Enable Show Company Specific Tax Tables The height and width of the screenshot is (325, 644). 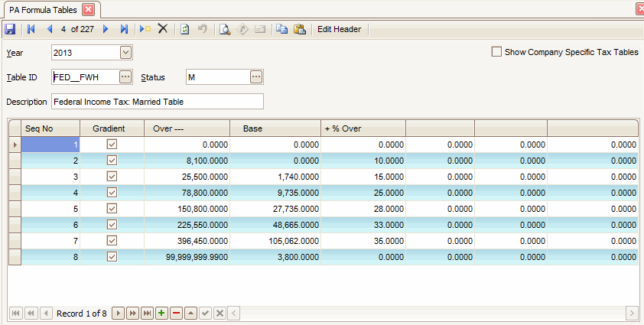click(496, 52)
